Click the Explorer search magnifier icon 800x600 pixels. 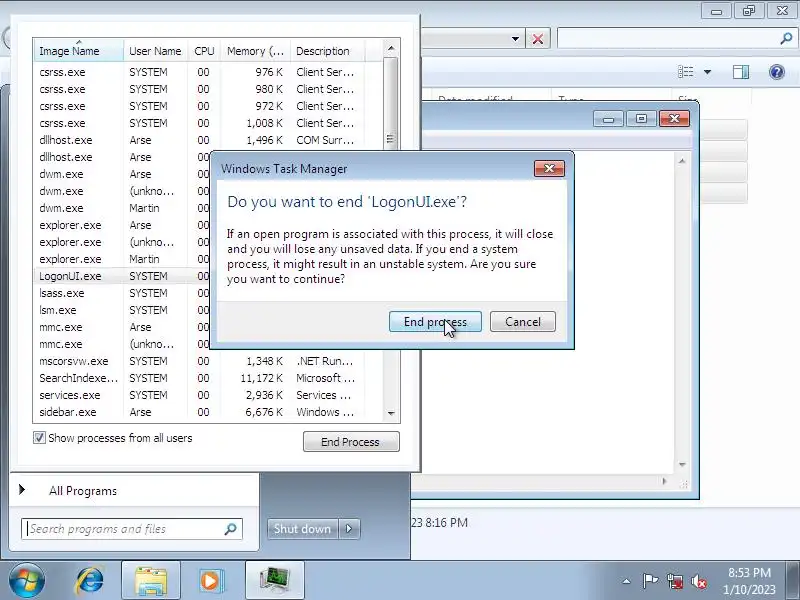[786, 38]
